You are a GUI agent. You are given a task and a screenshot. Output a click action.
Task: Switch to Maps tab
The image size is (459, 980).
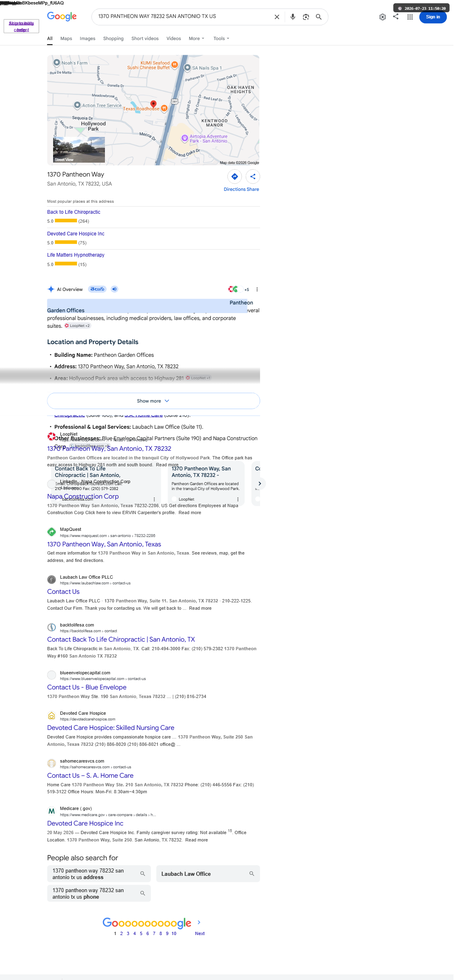[x=66, y=38]
